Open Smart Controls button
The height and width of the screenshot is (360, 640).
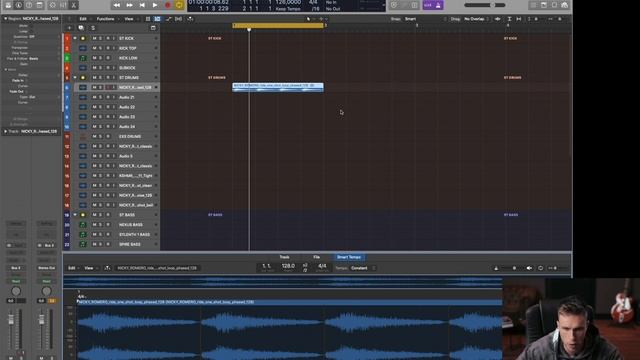tap(53, 5)
